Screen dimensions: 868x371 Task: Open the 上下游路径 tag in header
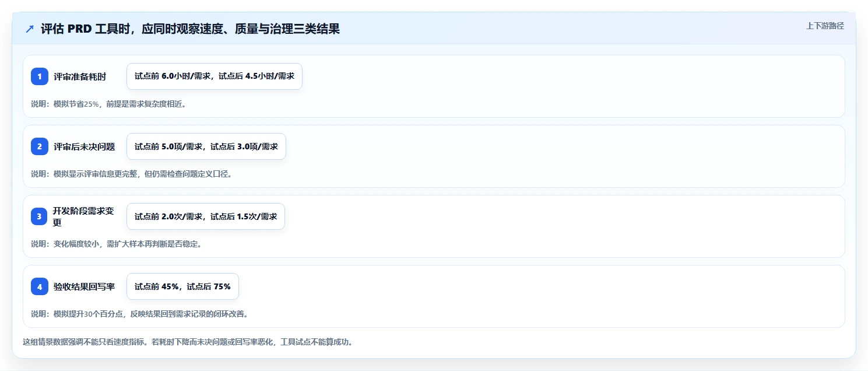[x=825, y=26]
